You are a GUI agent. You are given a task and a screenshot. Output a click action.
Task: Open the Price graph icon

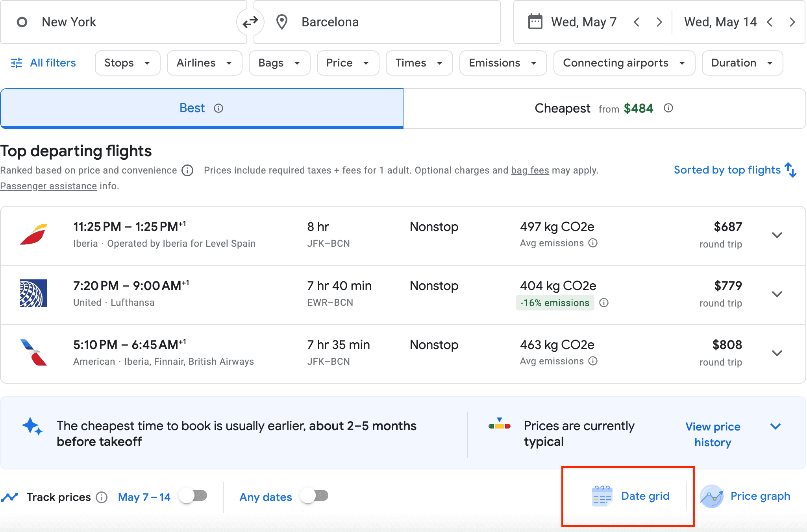point(711,496)
